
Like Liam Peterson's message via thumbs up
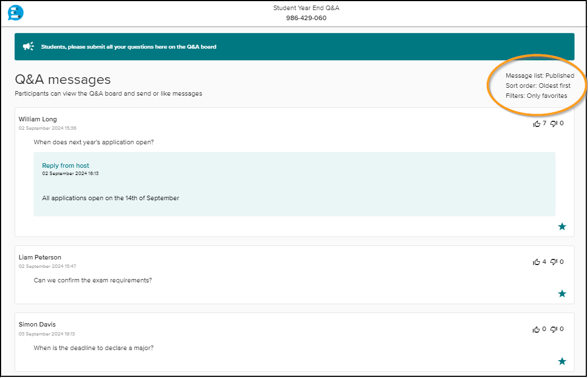535,261
